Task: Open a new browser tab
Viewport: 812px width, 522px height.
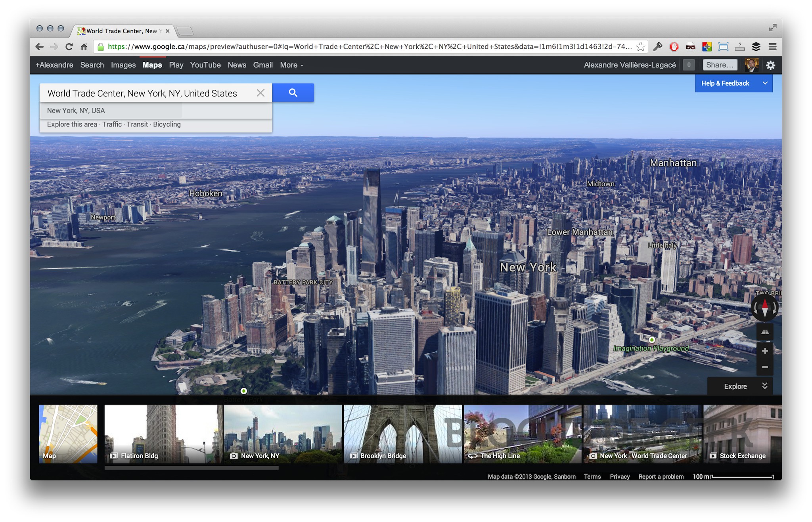Action: click(185, 31)
